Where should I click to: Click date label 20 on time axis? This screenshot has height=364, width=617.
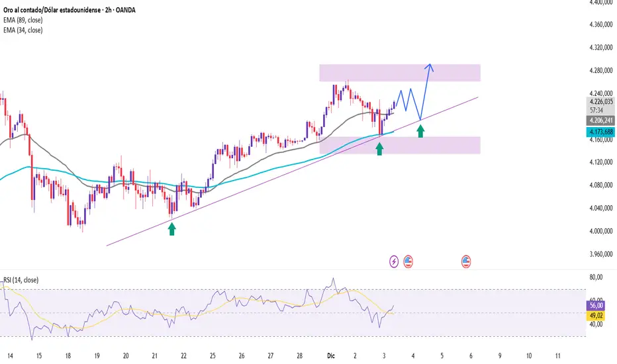(x=126, y=356)
